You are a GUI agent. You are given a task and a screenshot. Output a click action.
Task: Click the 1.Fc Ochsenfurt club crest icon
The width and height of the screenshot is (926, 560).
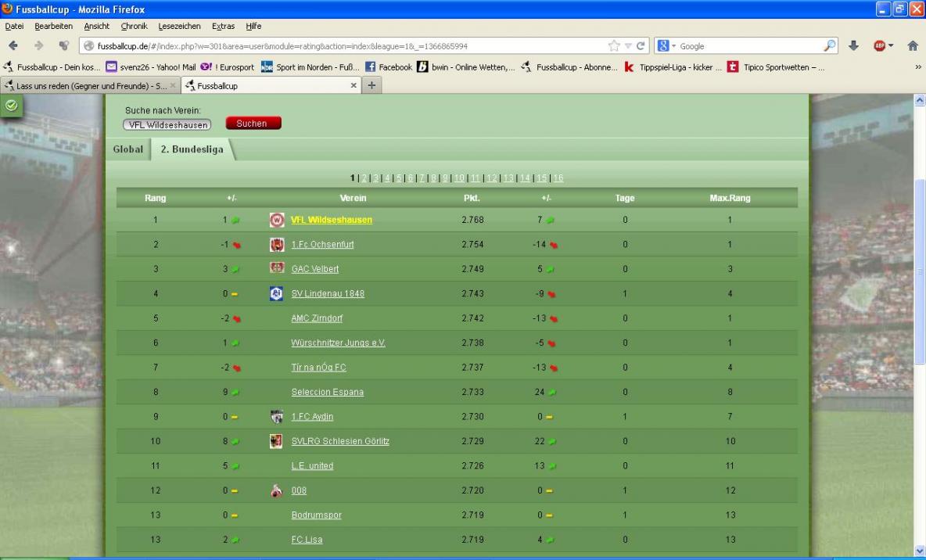click(276, 245)
